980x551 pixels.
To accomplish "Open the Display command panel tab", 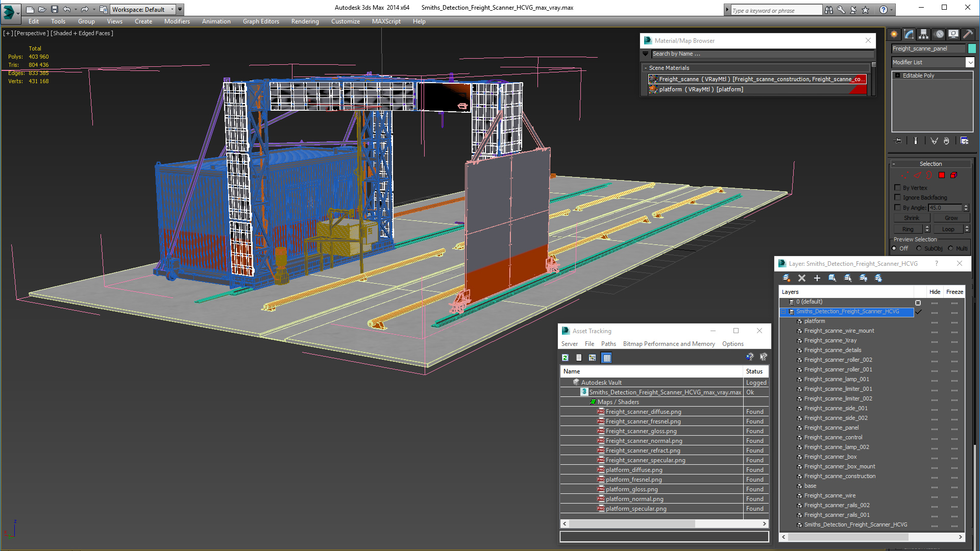I will pyautogui.click(x=953, y=34).
